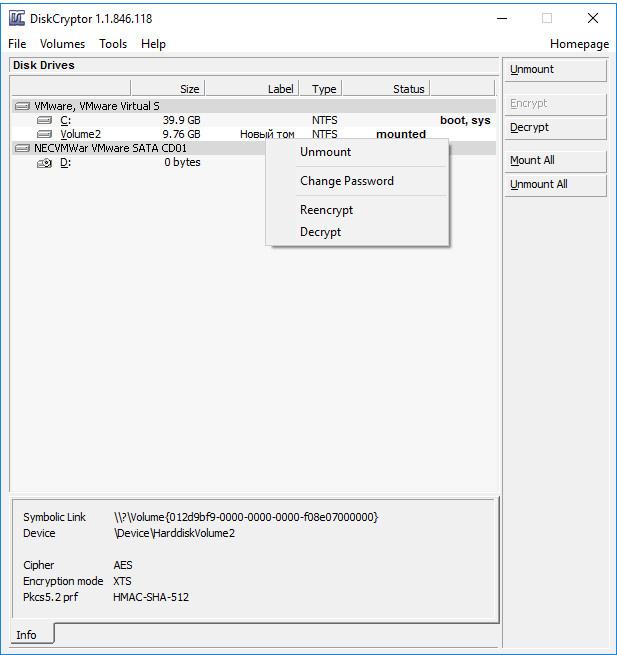Open the File menu
The height and width of the screenshot is (655, 617).
click(x=17, y=44)
